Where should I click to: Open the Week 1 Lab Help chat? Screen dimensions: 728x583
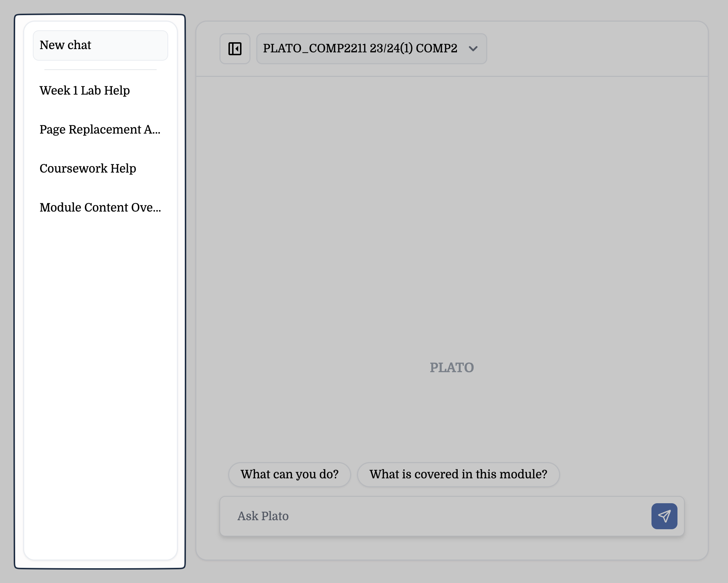(85, 90)
